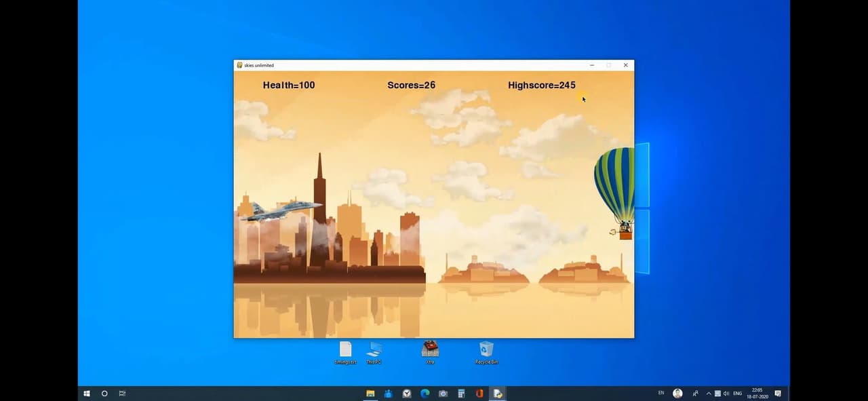
Task: Open Task View on the taskbar
Action: 122,394
